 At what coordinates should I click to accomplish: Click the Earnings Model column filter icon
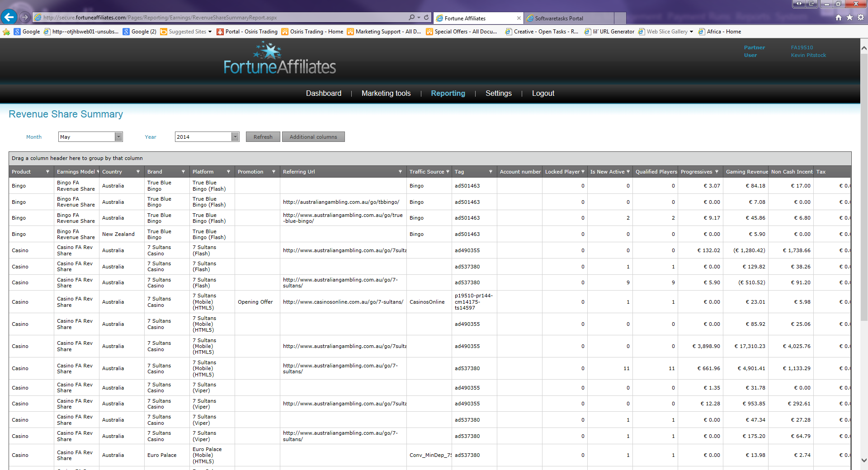point(98,172)
